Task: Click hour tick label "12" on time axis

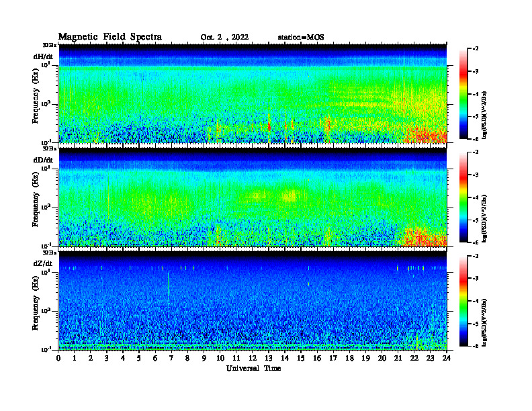Action: (253, 359)
